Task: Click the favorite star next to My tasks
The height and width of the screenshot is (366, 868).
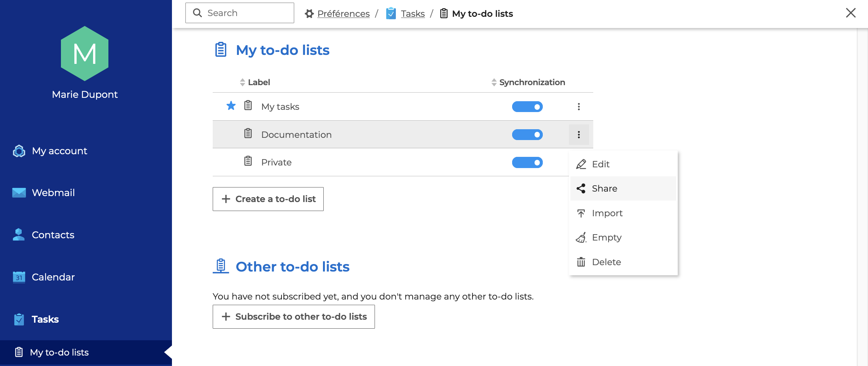Action: (x=231, y=106)
